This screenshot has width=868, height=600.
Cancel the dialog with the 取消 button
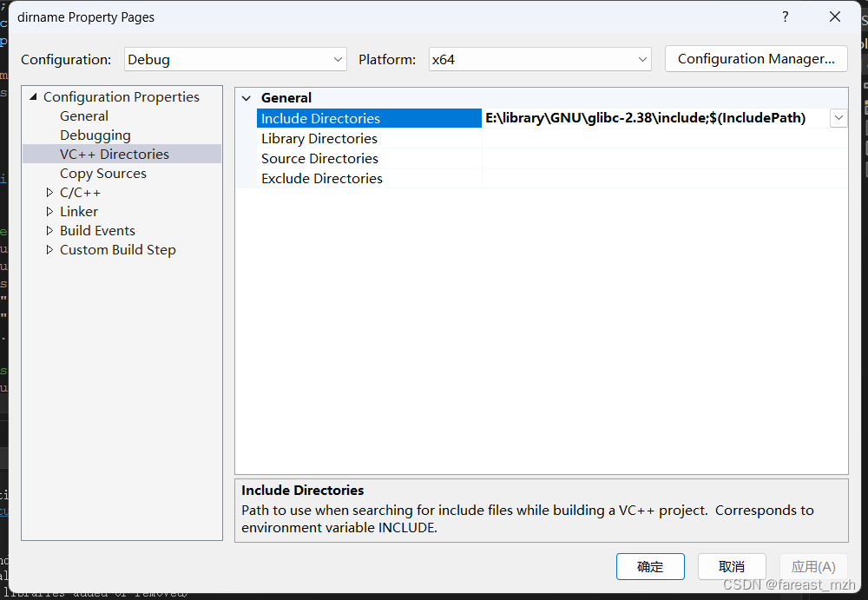coord(732,566)
